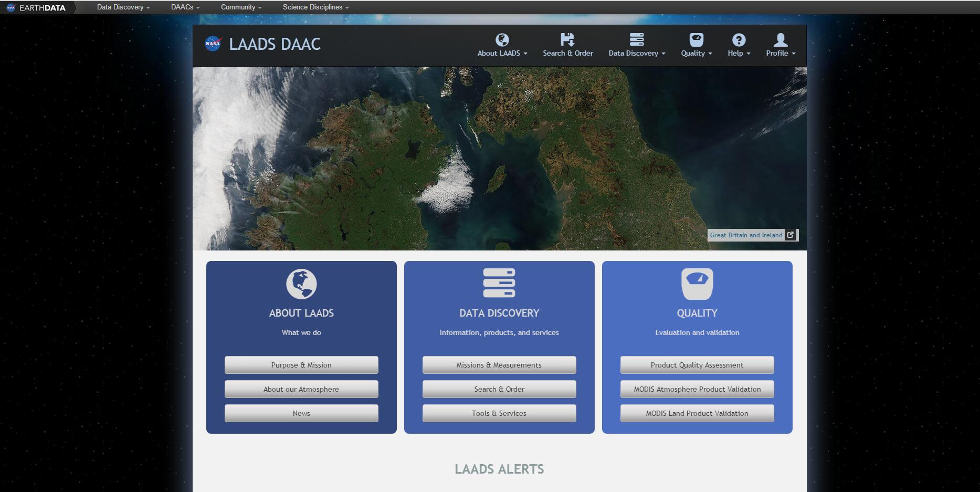The width and height of the screenshot is (980, 492).
Task: Click the satellite banner image of Ireland
Action: pyautogui.click(x=499, y=158)
